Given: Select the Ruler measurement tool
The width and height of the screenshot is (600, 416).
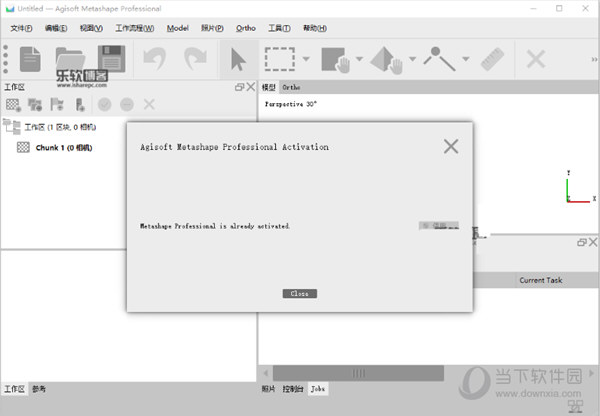Looking at the screenshot, I should 492,59.
